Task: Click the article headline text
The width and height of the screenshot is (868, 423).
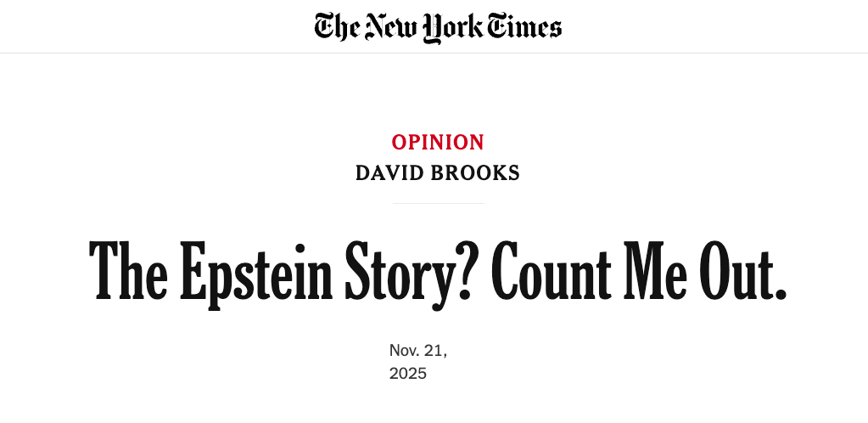Action: [438, 270]
